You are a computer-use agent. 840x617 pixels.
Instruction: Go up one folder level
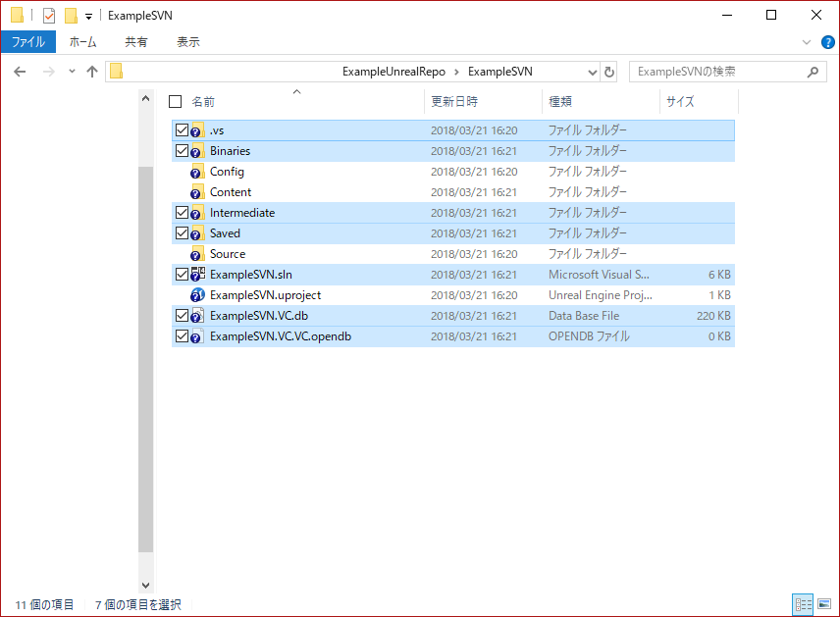click(92, 72)
